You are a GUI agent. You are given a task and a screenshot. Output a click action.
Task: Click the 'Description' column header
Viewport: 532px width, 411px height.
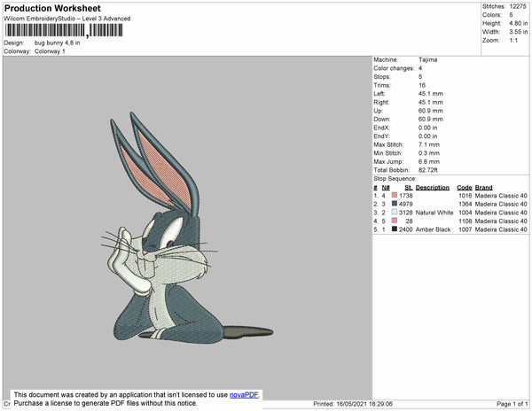point(433,188)
